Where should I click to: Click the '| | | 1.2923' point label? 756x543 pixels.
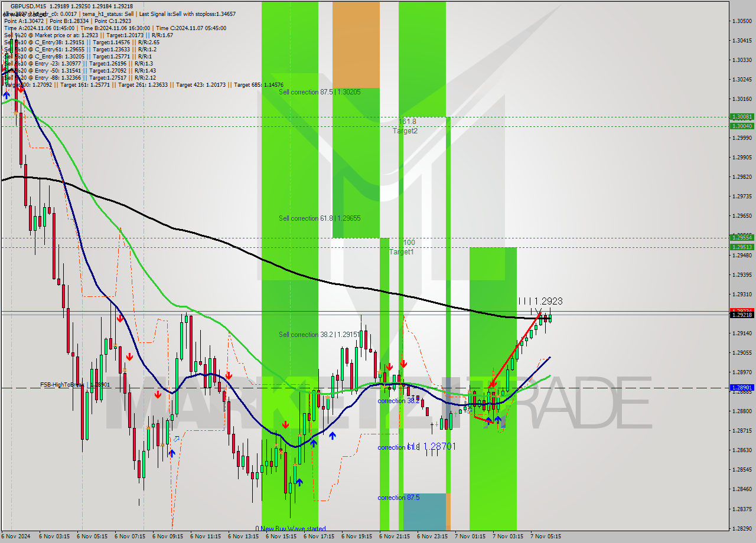click(x=540, y=301)
